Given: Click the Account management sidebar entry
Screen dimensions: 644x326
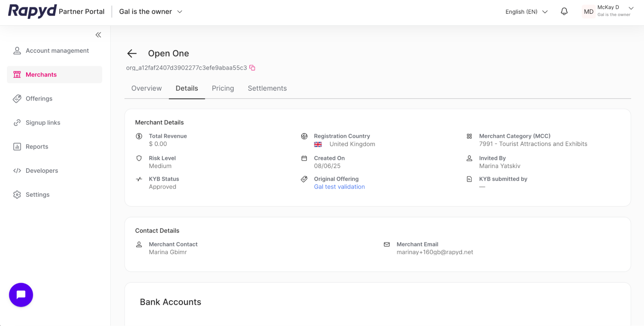Looking at the screenshot, I should pos(57,51).
